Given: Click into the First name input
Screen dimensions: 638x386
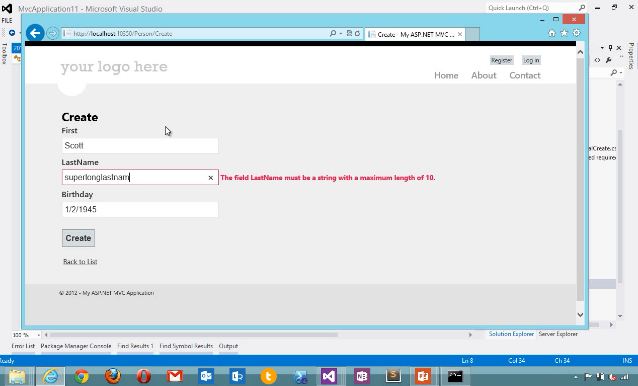Looking at the screenshot, I should (140, 146).
